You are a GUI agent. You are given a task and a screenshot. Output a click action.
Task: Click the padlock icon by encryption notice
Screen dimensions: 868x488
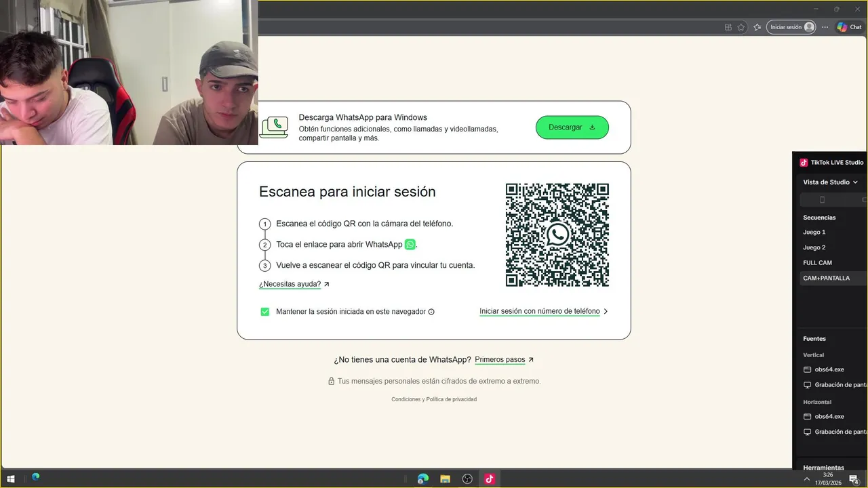coord(332,382)
